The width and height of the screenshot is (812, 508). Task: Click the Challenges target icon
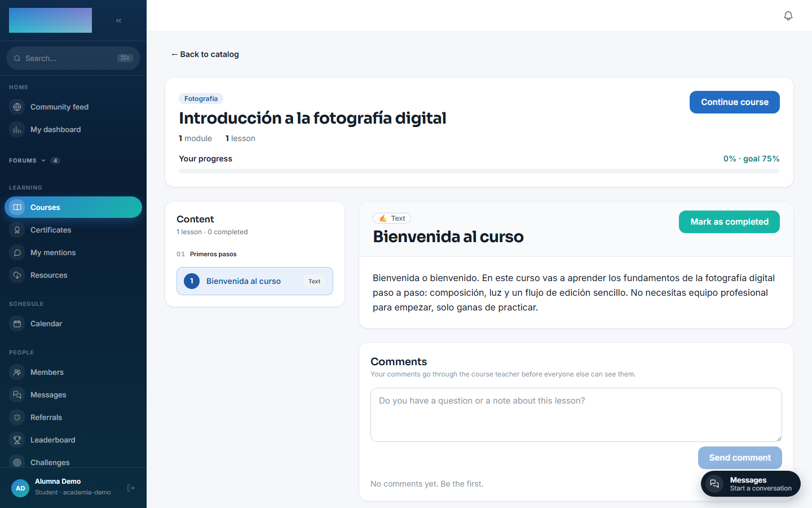(17, 462)
